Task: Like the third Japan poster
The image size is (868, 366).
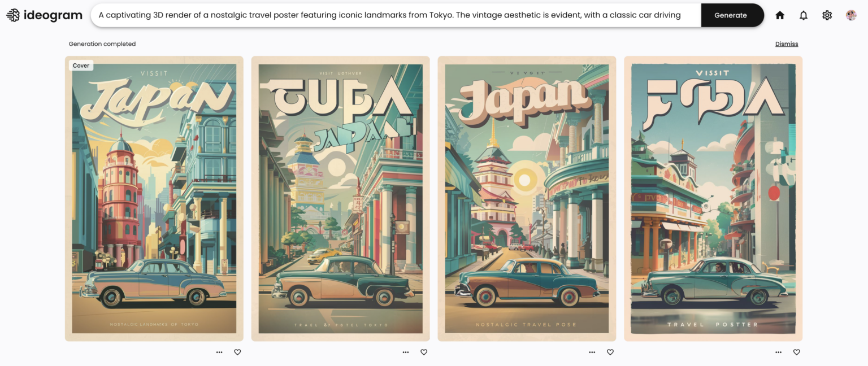Action: point(610,352)
